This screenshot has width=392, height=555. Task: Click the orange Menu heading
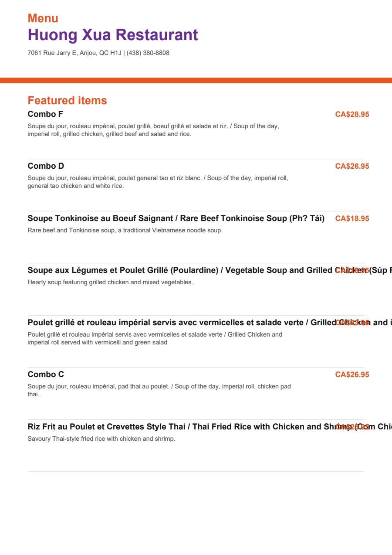(43, 18)
